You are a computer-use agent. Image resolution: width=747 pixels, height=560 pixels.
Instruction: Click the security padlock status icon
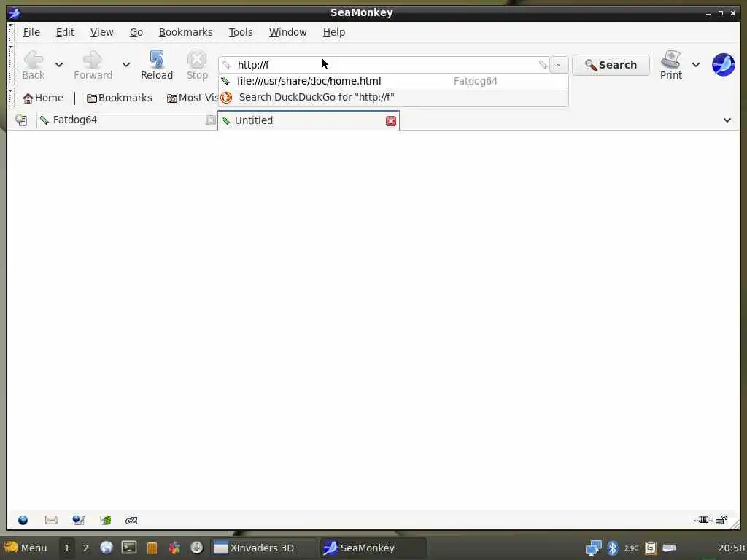click(721, 519)
